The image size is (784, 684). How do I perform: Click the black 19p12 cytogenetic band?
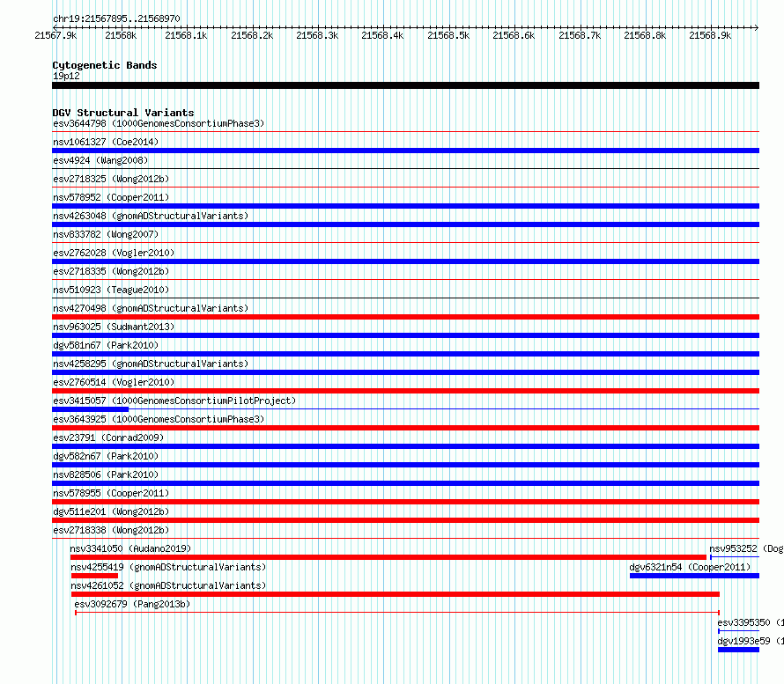(x=405, y=85)
